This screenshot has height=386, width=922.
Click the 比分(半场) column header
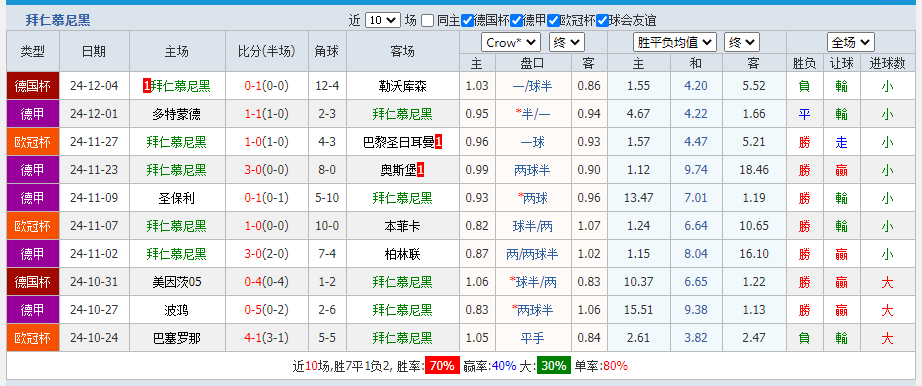267,51
